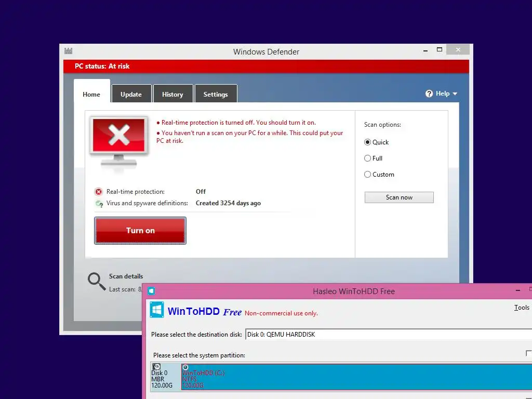Open the Settings tab
The height and width of the screenshot is (399, 532).
click(216, 95)
